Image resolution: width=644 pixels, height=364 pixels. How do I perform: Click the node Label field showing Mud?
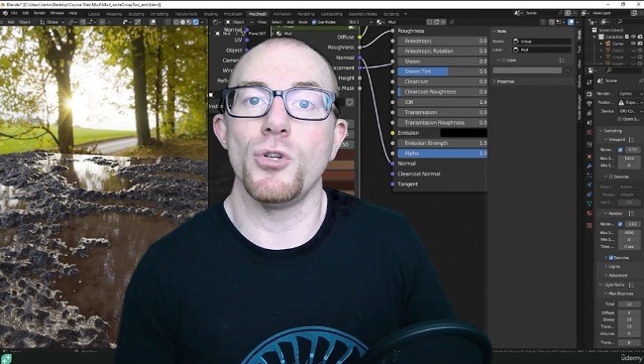(x=542, y=50)
